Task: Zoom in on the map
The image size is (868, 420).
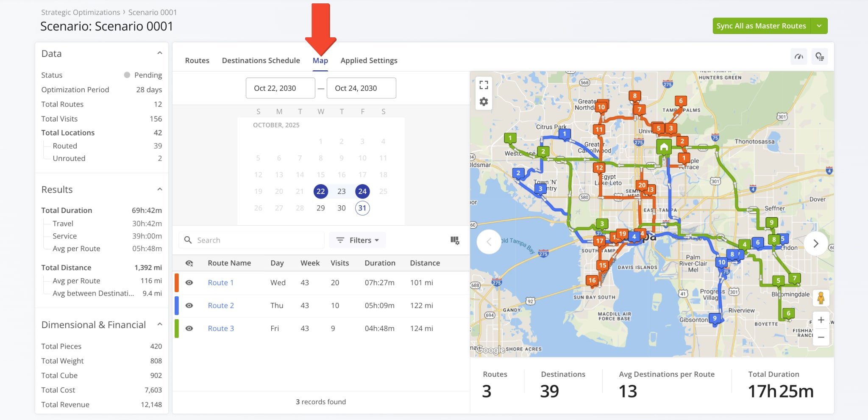Action: [x=821, y=320]
